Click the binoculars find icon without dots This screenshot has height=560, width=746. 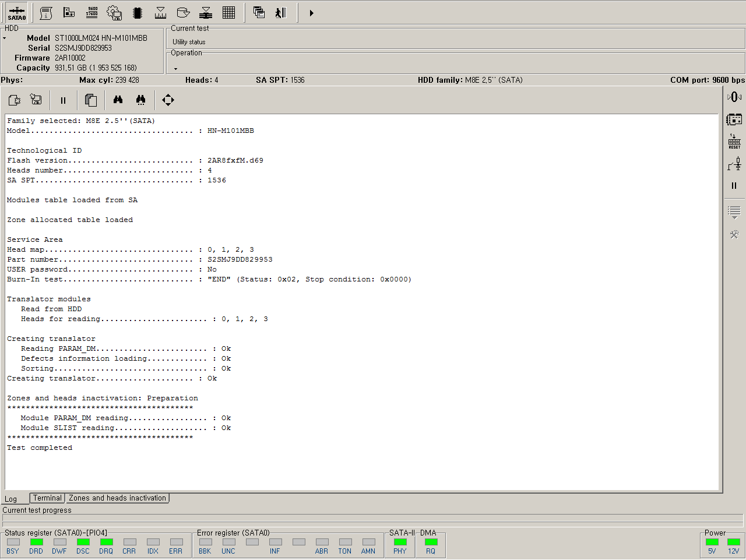118,100
